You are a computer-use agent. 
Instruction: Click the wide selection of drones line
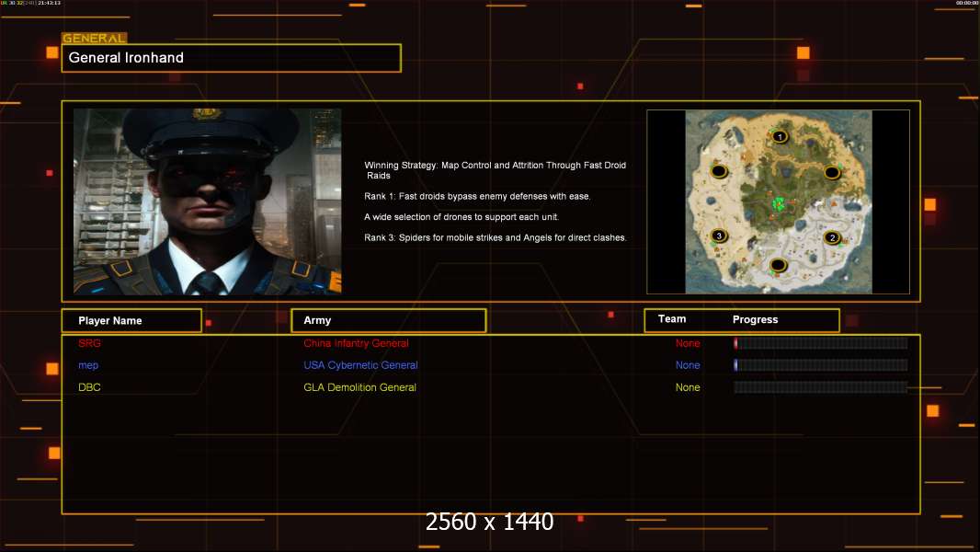462,217
